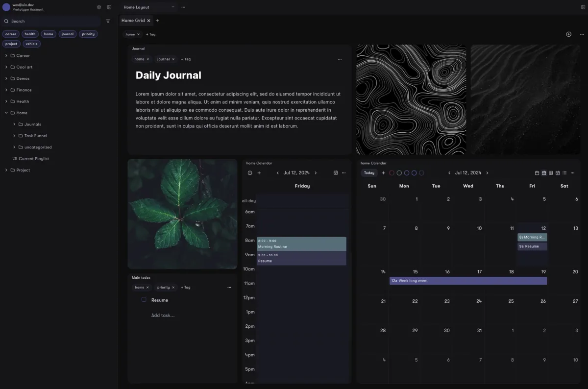Check the Resume todo checkbox
This screenshot has height=389, width=588.
(144, 299)
